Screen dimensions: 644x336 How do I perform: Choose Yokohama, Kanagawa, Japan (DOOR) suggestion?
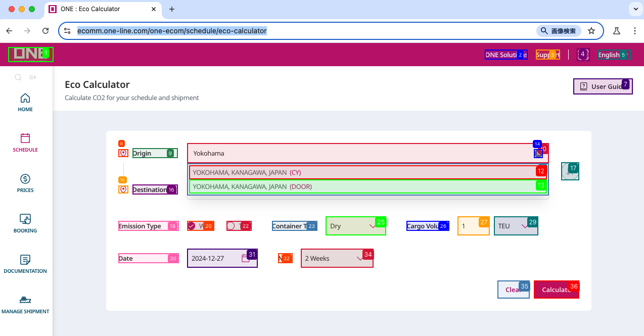(367, 186)
